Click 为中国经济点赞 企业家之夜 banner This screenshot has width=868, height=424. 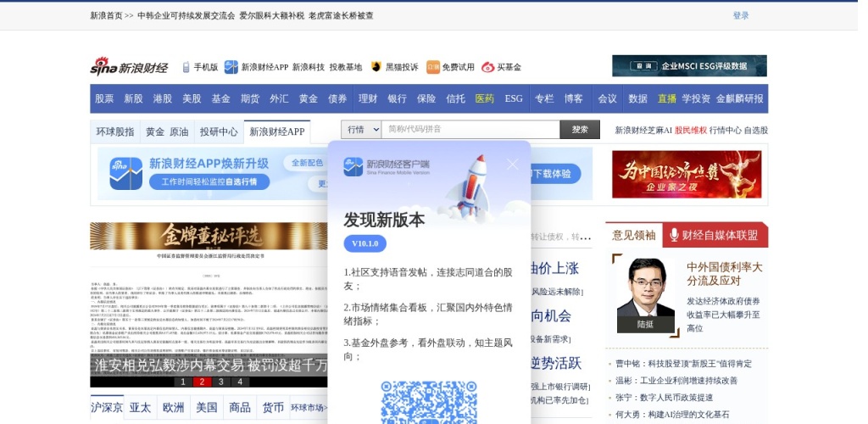click(687, 175)
